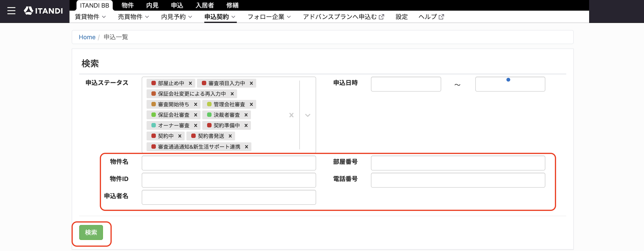
Task: Remove the 審査開始待ち status tag
Action: click(196, 104)
